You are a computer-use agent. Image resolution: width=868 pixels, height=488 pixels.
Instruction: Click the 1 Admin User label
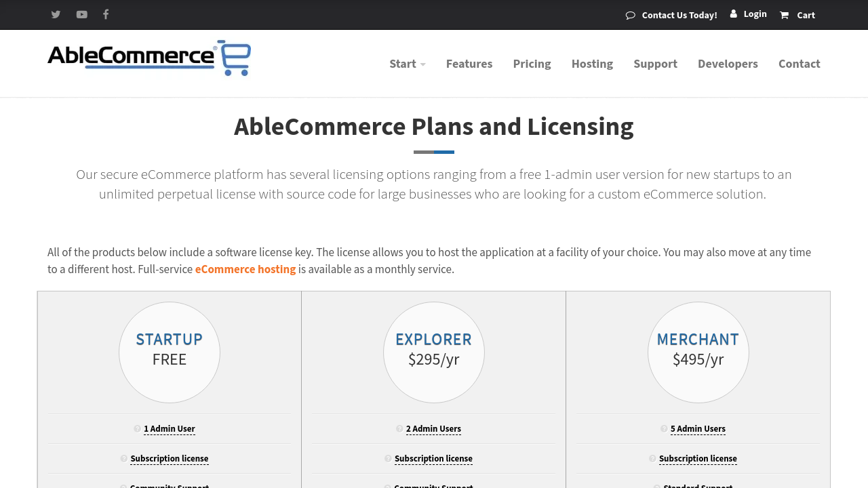click(170, 428)
